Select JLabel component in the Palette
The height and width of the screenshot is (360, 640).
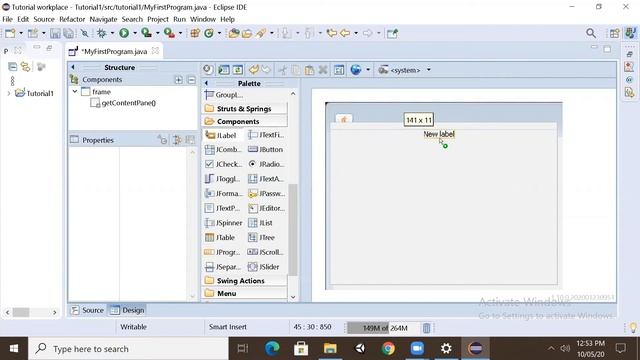click(221, 135)
